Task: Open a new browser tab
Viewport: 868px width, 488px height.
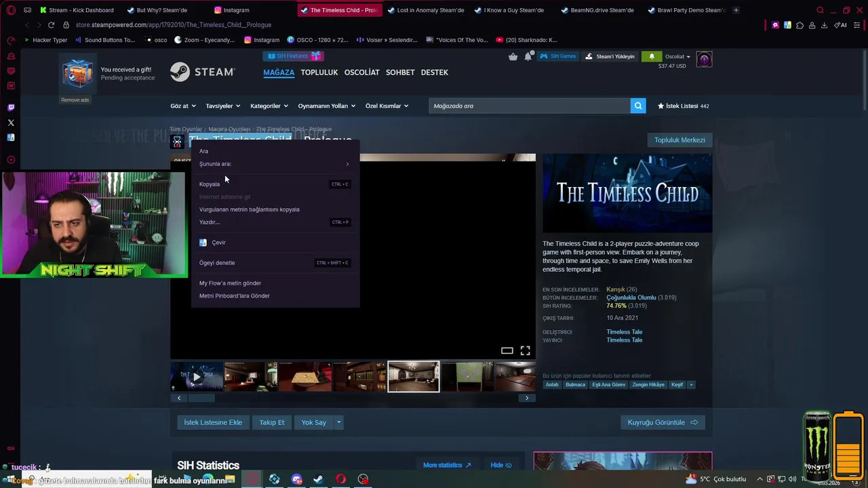Action: [x=736, y=10]
